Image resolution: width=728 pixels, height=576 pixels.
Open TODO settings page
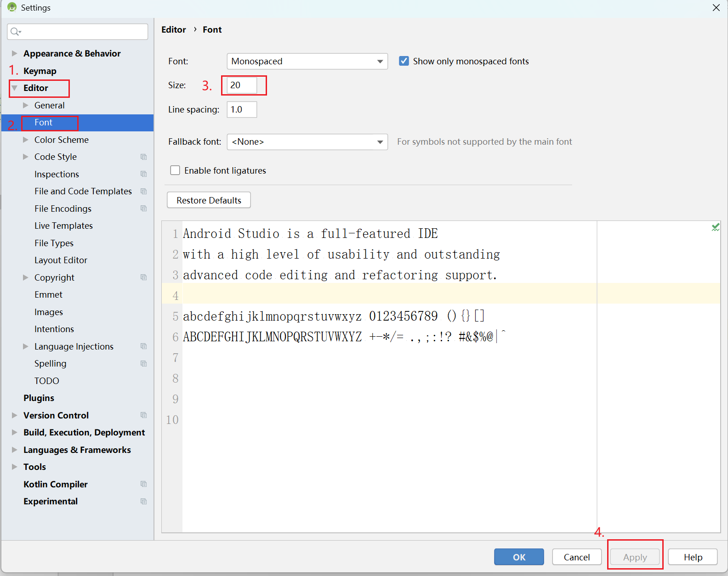point(47,381)
